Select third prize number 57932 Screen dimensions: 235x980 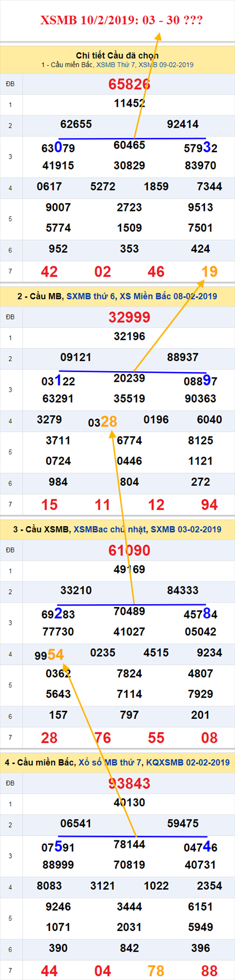(x=201, y=148)
